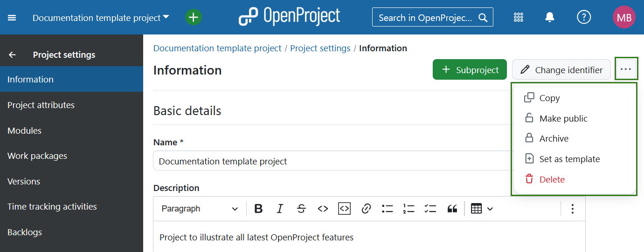
Task: Open the MB user avatar menu
Action: [x=624, y=17]
